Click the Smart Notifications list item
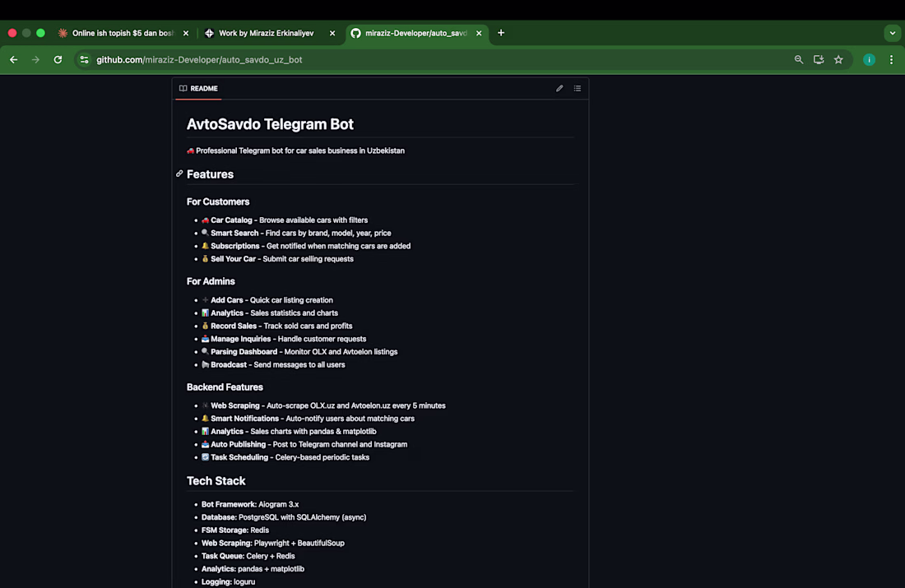 click(308, 419)
